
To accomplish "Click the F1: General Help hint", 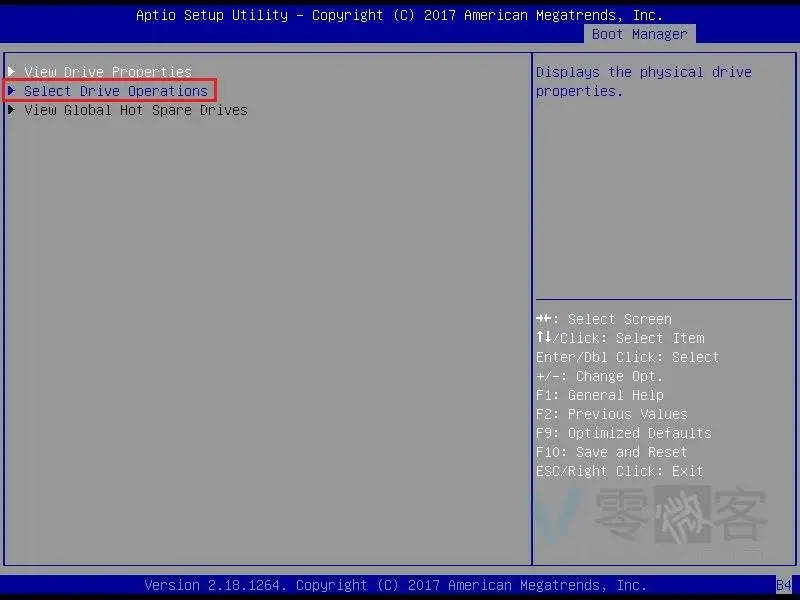I will [x=599, y=395].
